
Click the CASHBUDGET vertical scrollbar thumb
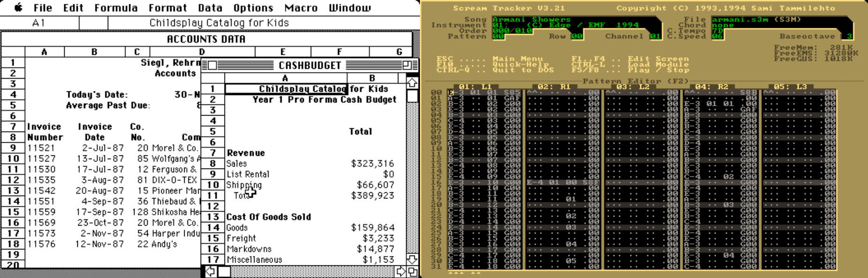coord(412,96)
